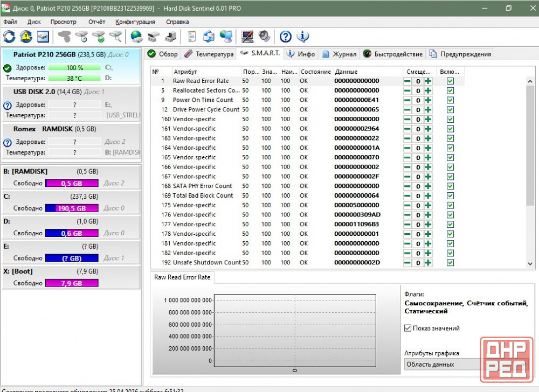Click the text document report toolbar icon
The height and width of the screenshot is (392, 539).
tap(191, 37)
